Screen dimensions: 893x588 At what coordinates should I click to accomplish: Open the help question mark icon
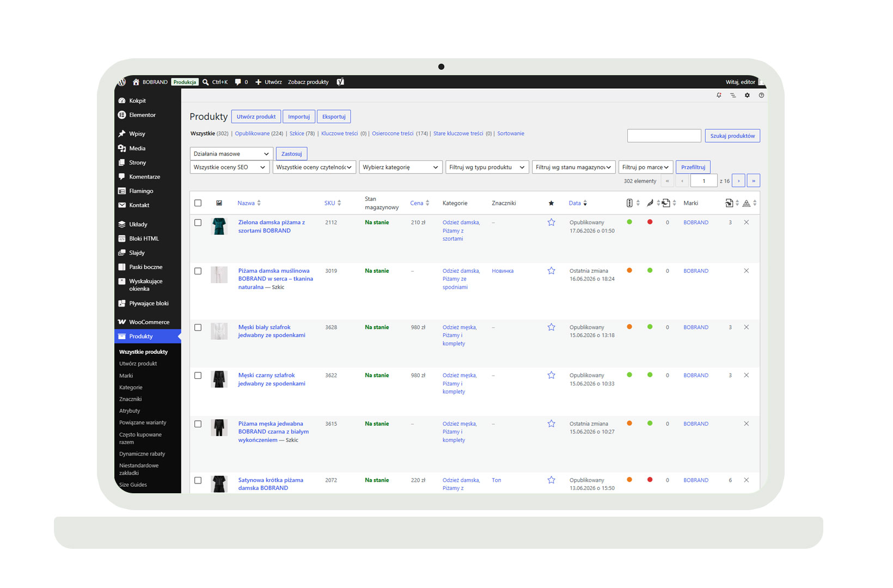(761, 95)
